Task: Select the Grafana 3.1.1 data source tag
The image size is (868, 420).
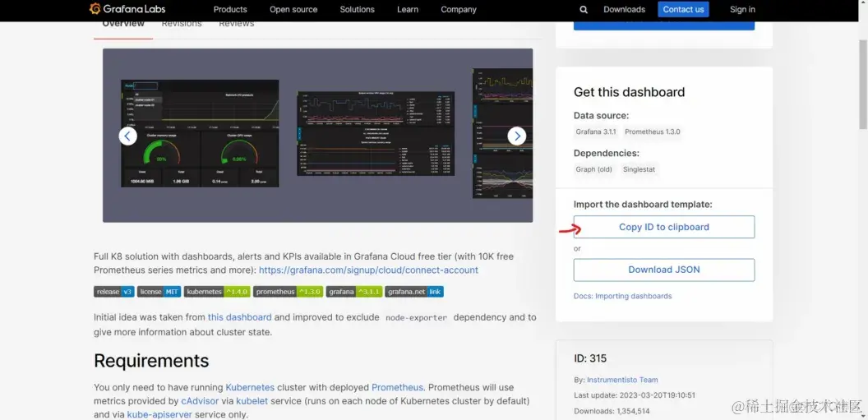Action: coord(596,132)
